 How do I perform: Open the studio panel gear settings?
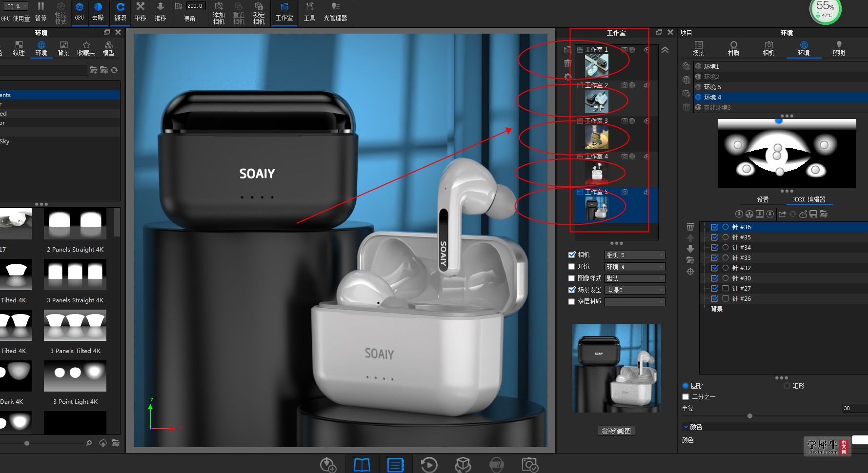click(x=567, y=77)
